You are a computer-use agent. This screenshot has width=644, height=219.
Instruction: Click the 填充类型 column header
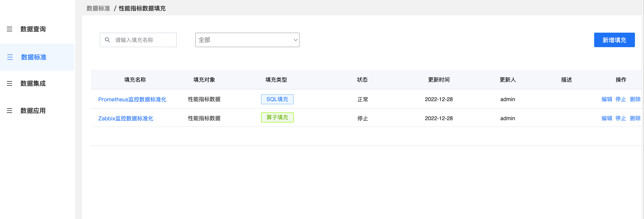pyautogui.click(x=276, y=80)
